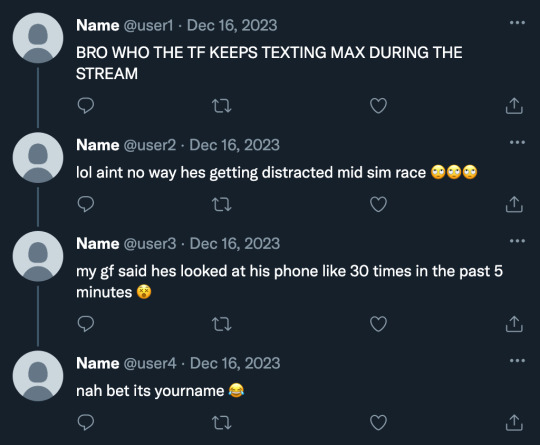Reply to user3's my gf said tweet
Screen dimensions: 540x445
[86, 324]
